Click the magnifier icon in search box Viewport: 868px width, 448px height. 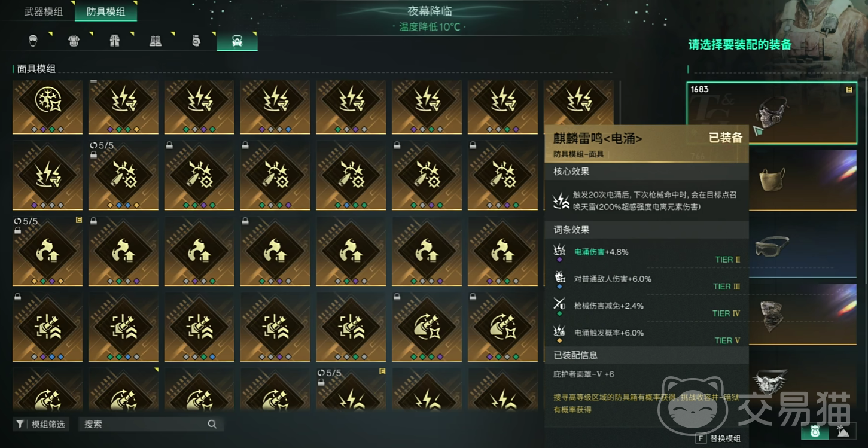pos(212,424)
